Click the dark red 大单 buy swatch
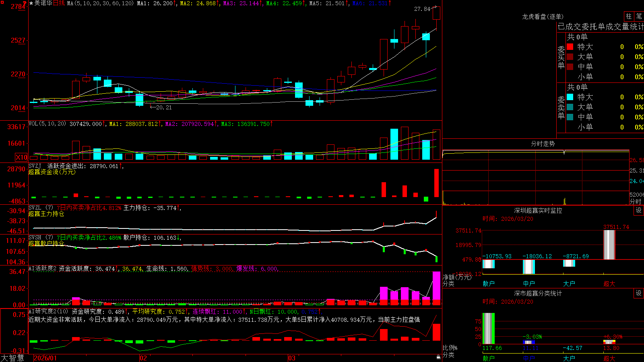 click(570, 57)
